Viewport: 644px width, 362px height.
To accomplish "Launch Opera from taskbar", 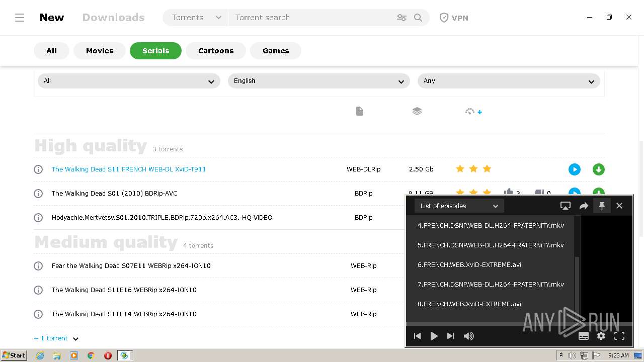I will pyautogui.click(x=108, y=355).
